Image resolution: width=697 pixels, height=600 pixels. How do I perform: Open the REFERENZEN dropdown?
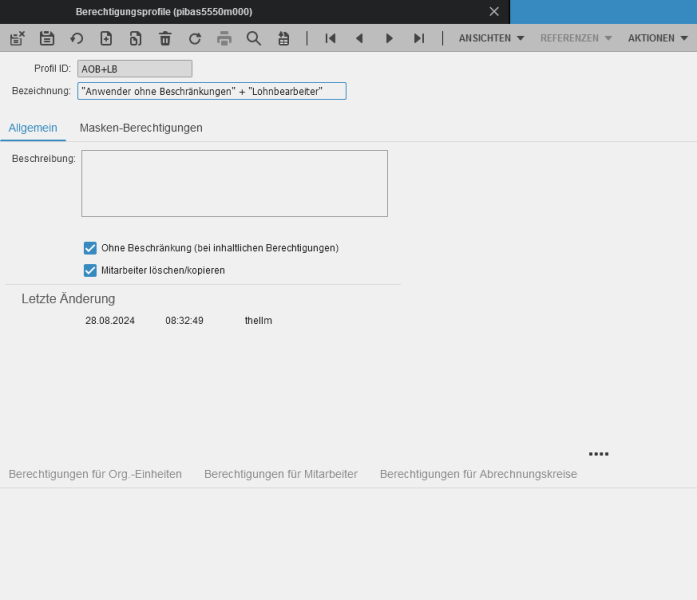576,38
